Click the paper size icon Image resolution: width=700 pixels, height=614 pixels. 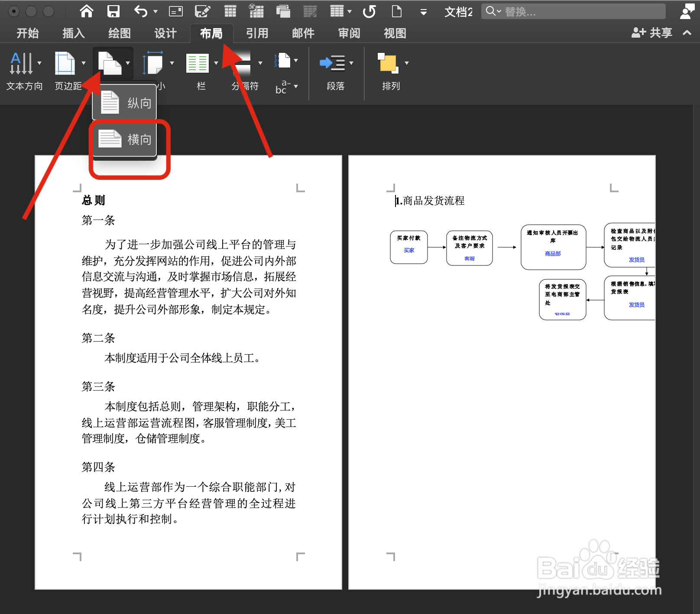pos(153,63)
